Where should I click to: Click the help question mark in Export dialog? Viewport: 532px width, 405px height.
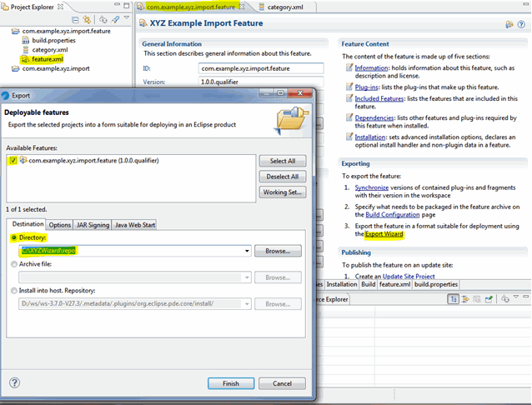14,383
